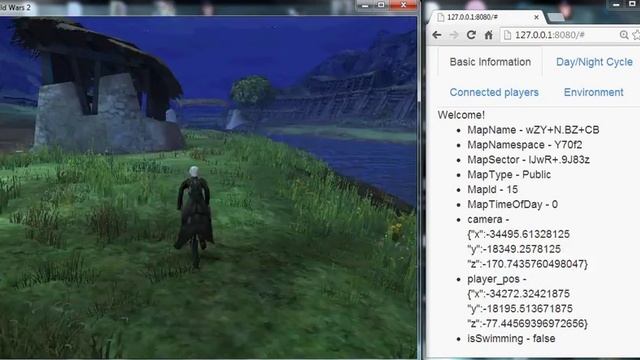This screenshot has width=640, height=360.
Task: Open the Day/Night Cycle tab
Action: (x=594, y=62)
